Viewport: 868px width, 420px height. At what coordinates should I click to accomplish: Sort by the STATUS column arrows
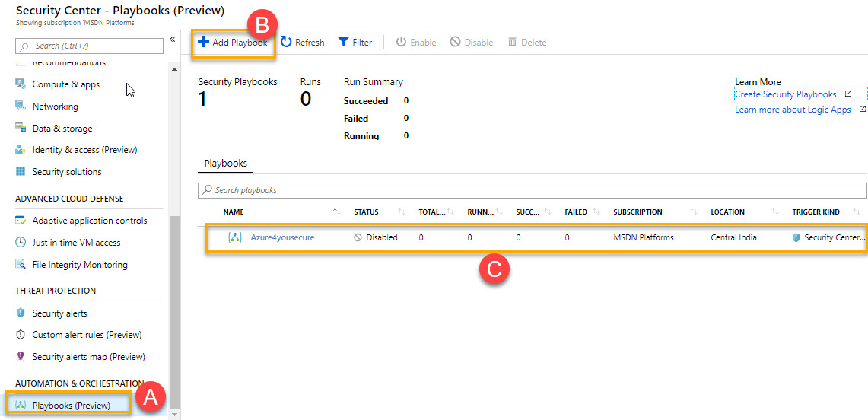402,212
